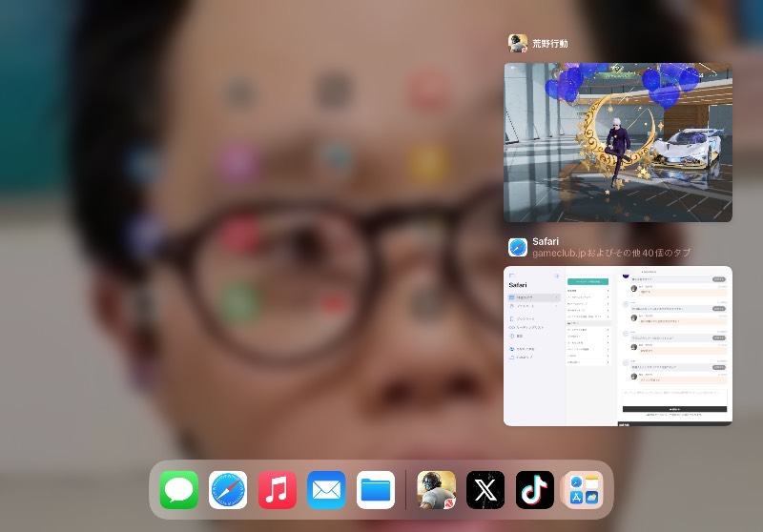Tap the 荒野行動 icon above the game preview

[x=518, y=43]
